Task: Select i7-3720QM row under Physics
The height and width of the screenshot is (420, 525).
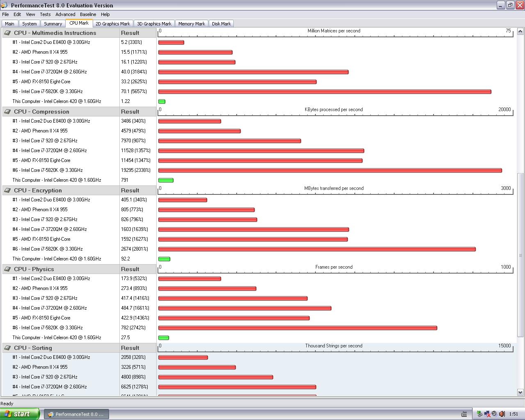Action: [x=50, y=308]
